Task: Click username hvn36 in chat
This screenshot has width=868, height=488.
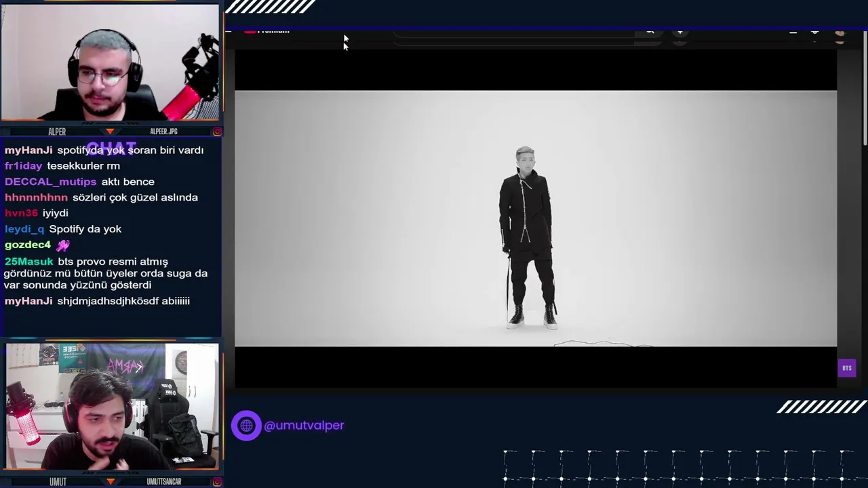Action: [x=21, y=213]
